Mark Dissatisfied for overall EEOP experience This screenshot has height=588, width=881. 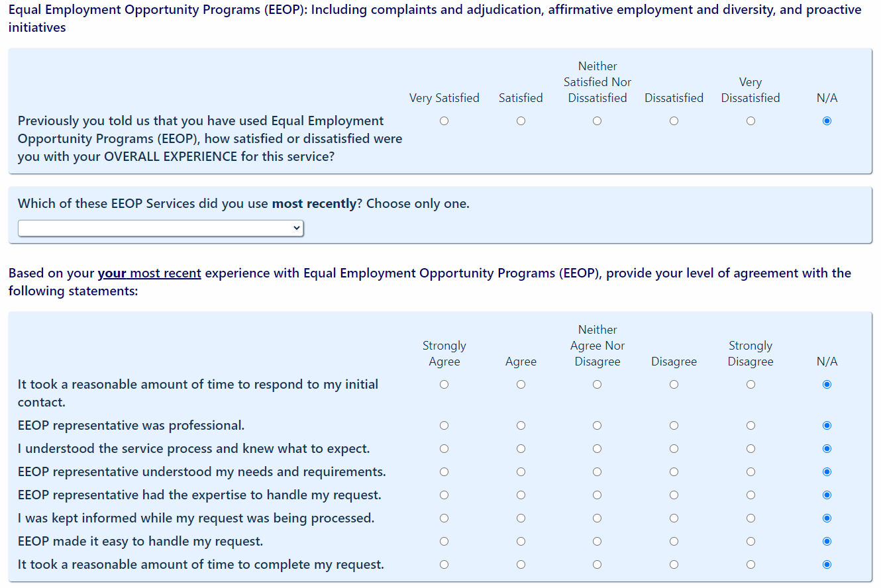(x=674, y=121)
